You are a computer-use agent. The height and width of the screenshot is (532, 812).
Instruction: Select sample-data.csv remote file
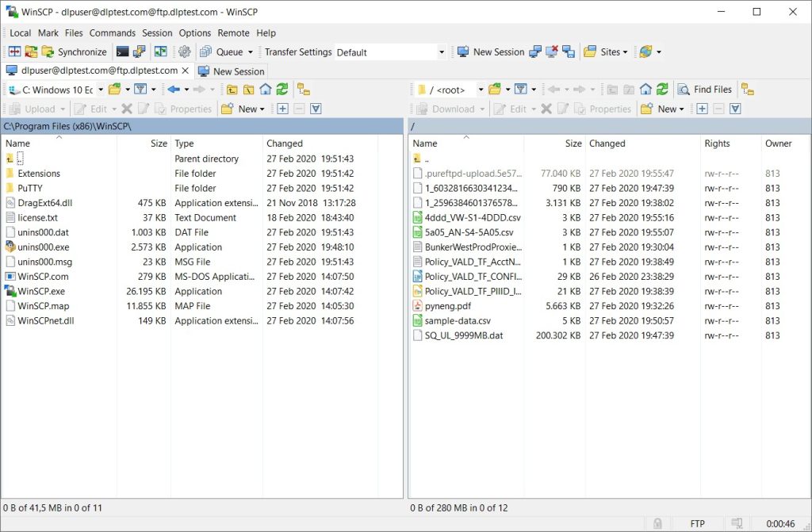point(458,320)
